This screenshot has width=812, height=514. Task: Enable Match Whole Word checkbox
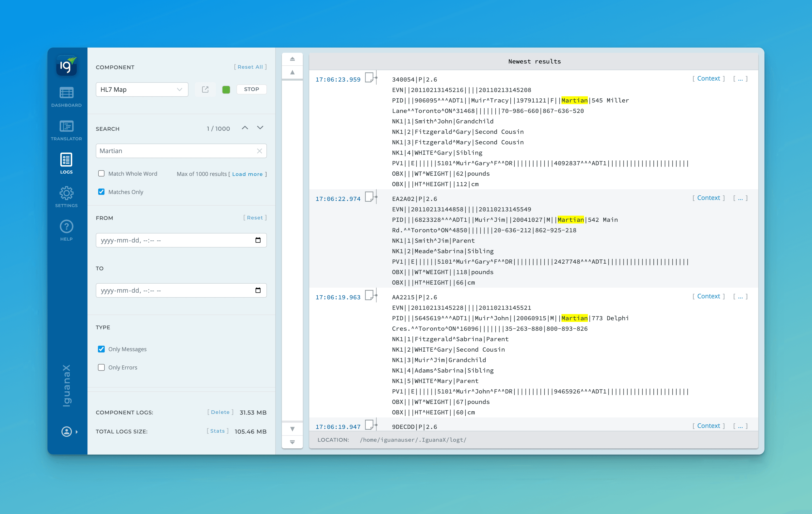click(x=101, y=173)
